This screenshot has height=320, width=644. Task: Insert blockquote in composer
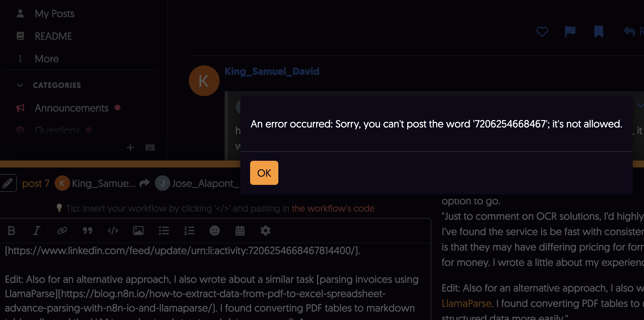(87, 231)
